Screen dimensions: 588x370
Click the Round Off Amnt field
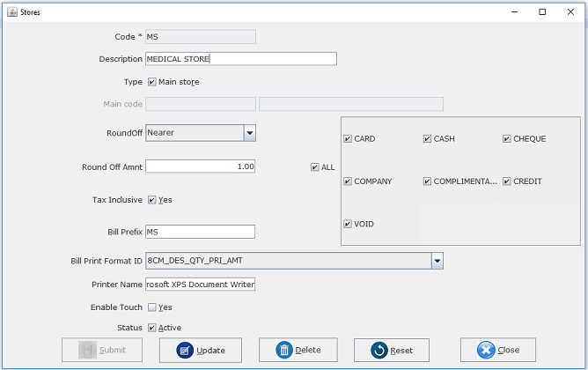click(x=200, y=166)
